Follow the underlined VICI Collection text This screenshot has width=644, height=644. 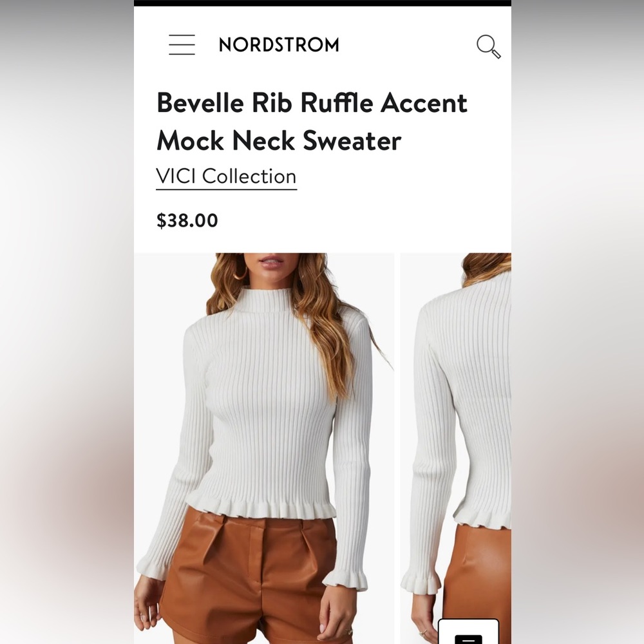(226, 177)
